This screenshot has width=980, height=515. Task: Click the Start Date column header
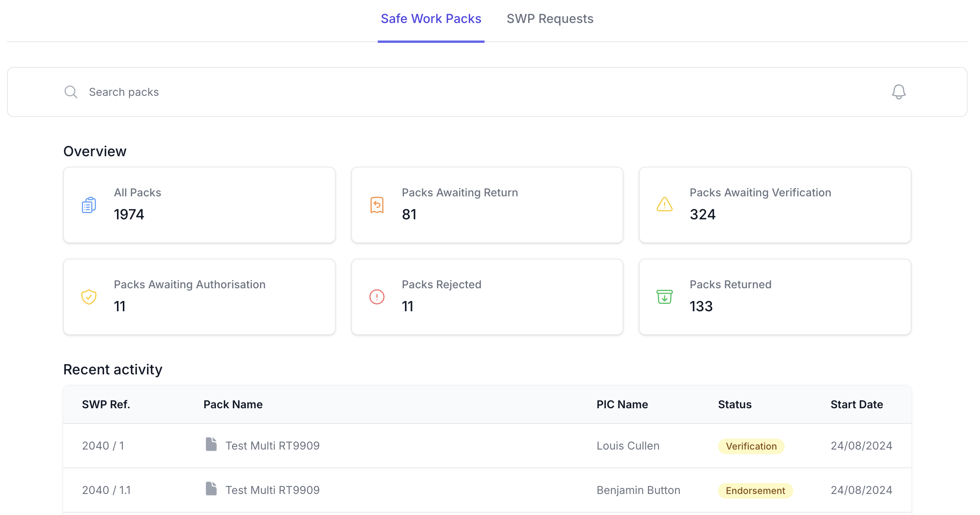click(856, 404)
